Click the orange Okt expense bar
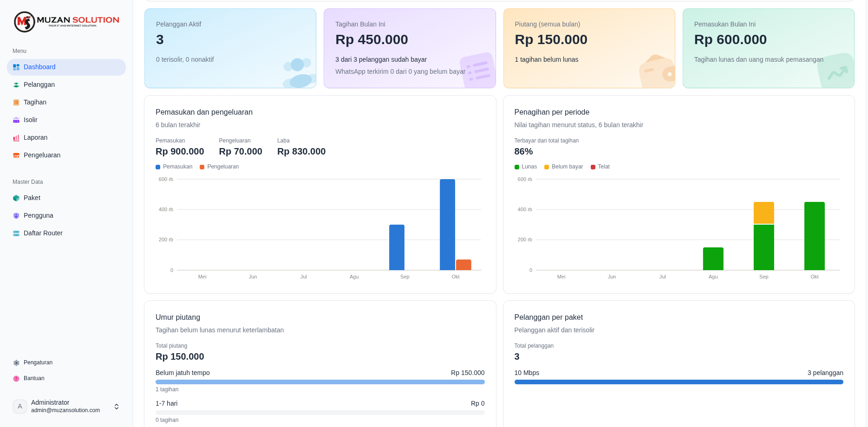The image size is (868, 427). [x=463, y=265]
